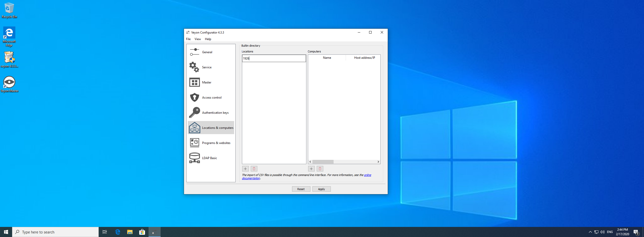
Task: Open Microsoft Store from the taskbar
Action: (x=142, y=232)
